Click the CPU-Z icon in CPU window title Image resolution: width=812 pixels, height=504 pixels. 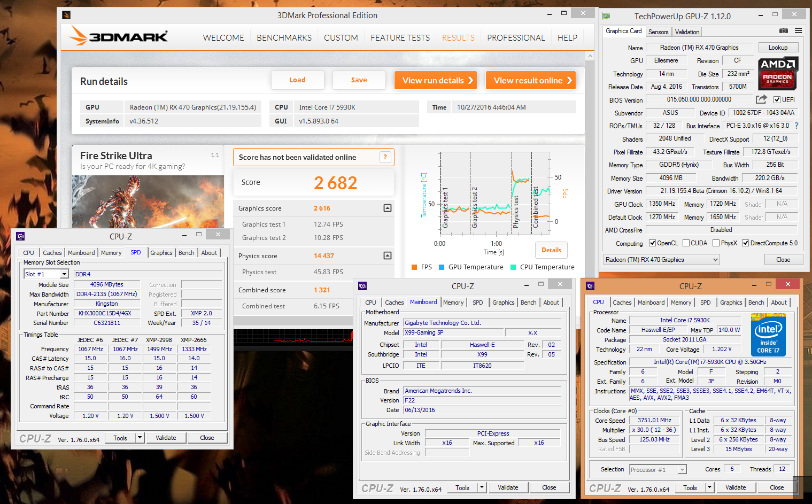(590, 286)
